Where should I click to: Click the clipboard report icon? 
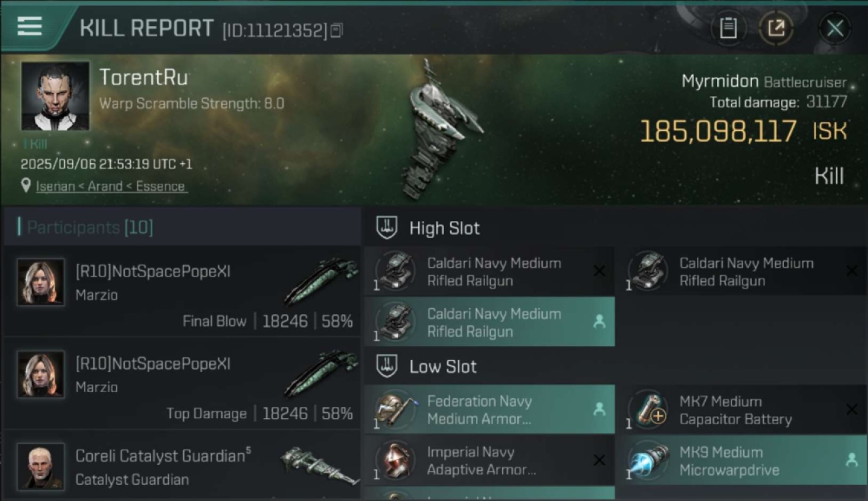[x=728, y=28]
